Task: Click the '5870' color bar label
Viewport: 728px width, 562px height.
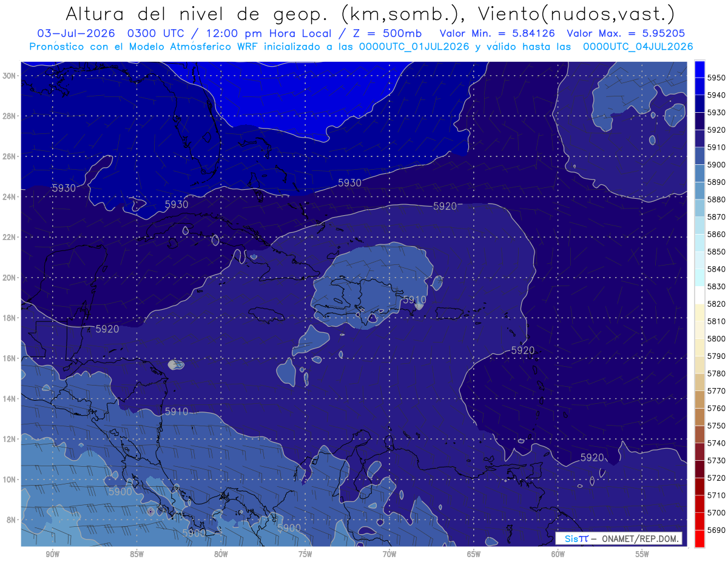Action: tap(716, 216)
